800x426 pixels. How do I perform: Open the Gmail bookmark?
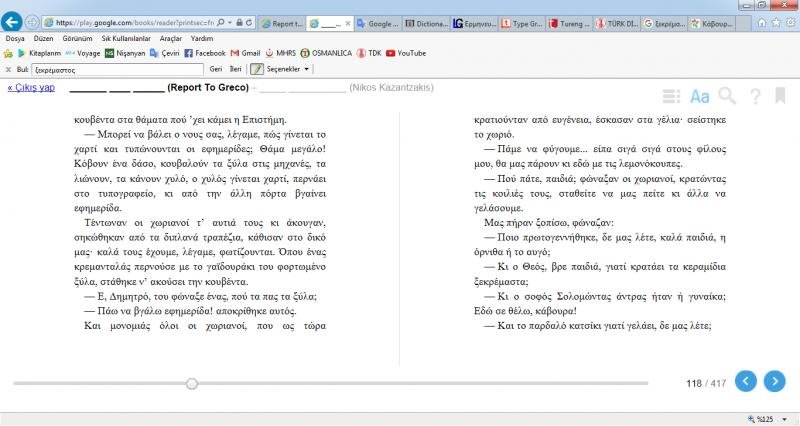pos(245,53)
